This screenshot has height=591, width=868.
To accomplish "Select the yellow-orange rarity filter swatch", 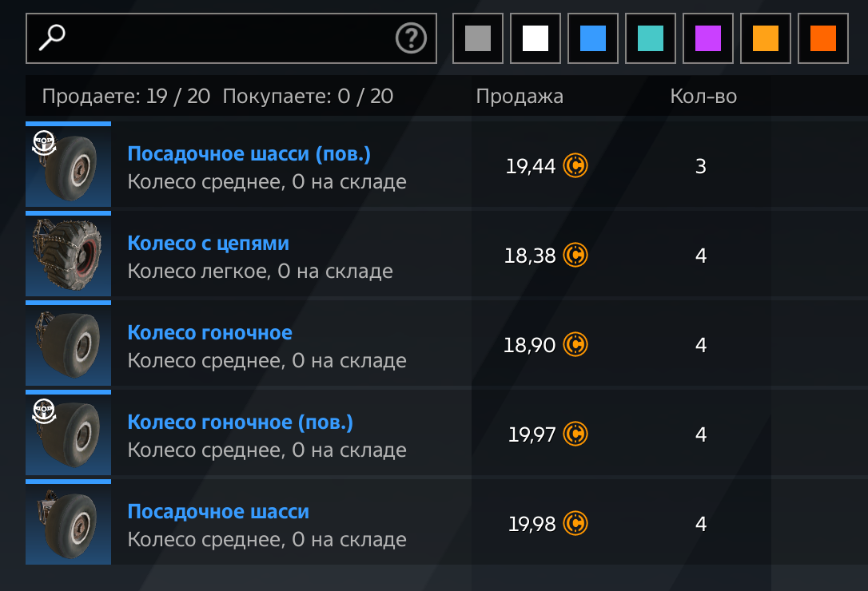I will point(766,38).
